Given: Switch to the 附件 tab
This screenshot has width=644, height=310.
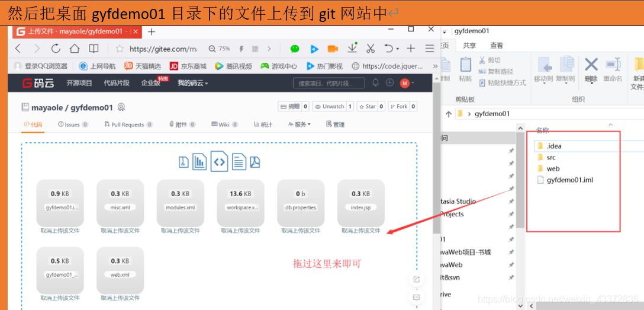Looking at the screenshot, I should click(x=182, y=124).
